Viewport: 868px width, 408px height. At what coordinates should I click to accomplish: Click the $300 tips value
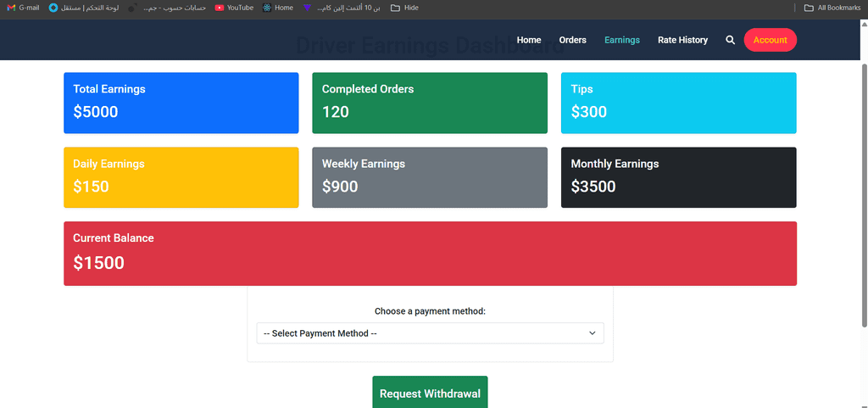pos(589,112)
